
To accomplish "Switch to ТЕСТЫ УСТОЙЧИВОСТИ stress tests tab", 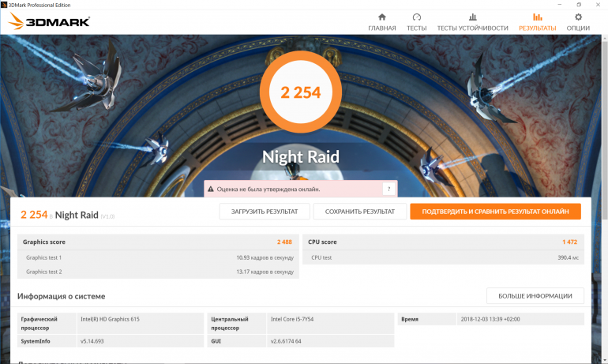I will [472, 21].
